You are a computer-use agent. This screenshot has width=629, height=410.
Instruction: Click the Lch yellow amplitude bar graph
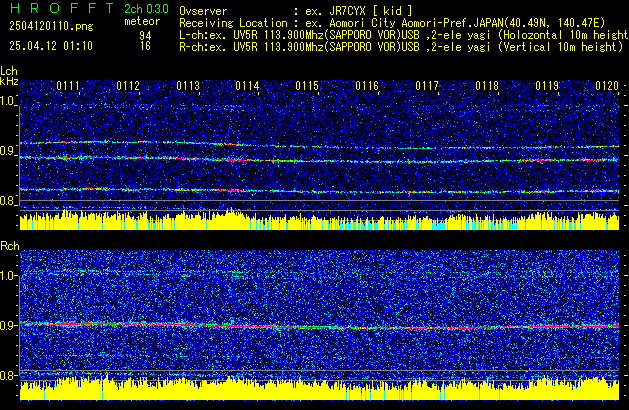(319, 220)
